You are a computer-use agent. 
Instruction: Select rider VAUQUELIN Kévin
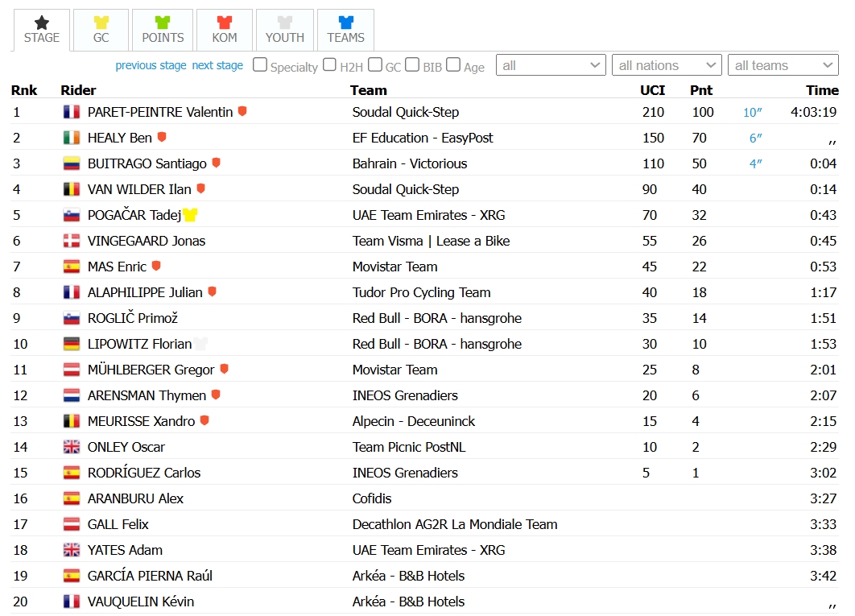[141, 602]
